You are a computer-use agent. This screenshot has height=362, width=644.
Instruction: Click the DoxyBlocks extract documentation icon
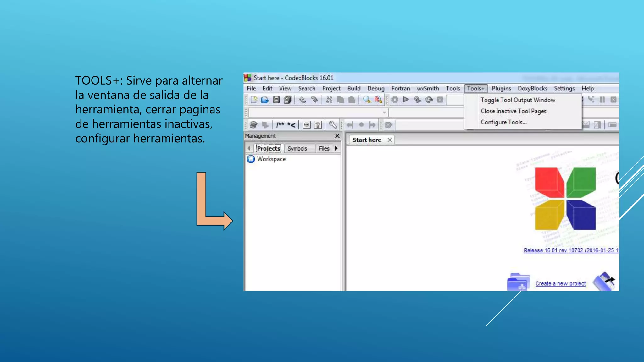pyautogui.click(x=265, y=125)
